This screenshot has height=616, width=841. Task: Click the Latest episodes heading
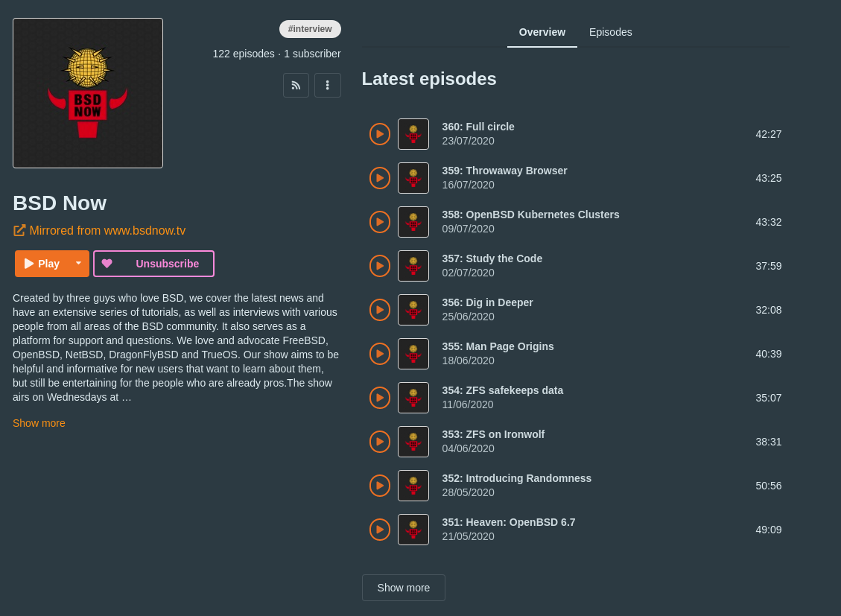[x=429, y=79]
